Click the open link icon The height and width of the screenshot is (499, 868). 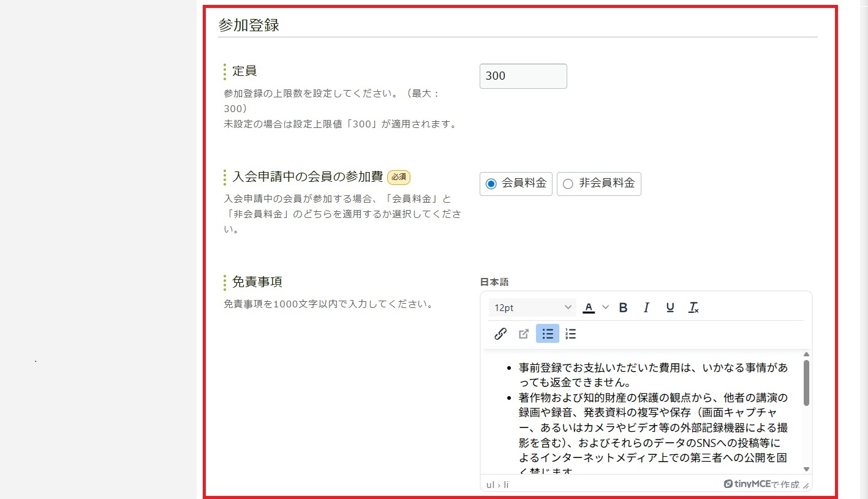pyautogui.click(x=524, y=334)
